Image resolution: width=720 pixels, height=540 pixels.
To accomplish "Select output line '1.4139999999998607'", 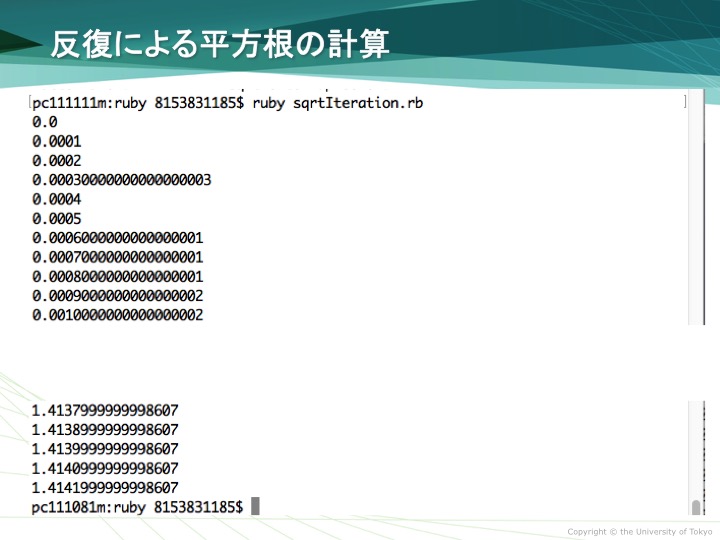I will pos(105,449).
